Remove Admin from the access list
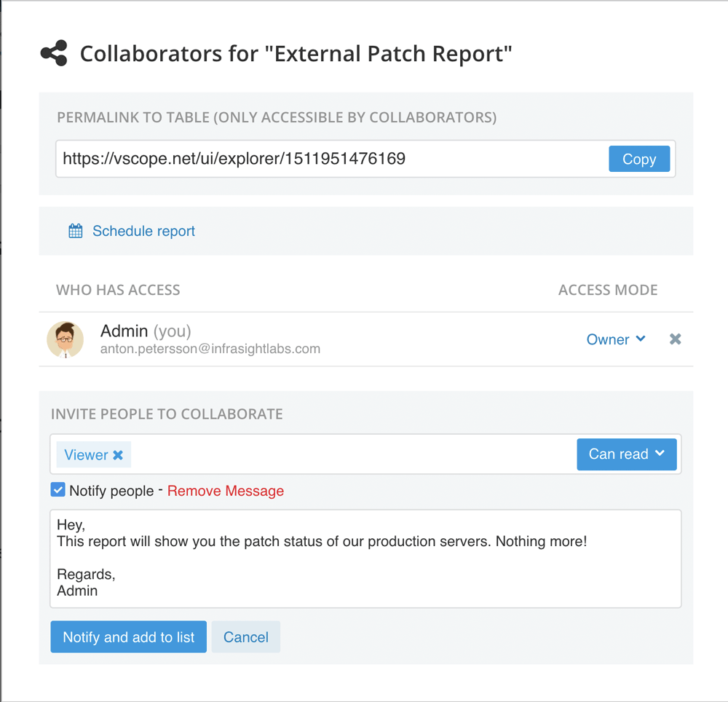 click(x=675, y=339)
